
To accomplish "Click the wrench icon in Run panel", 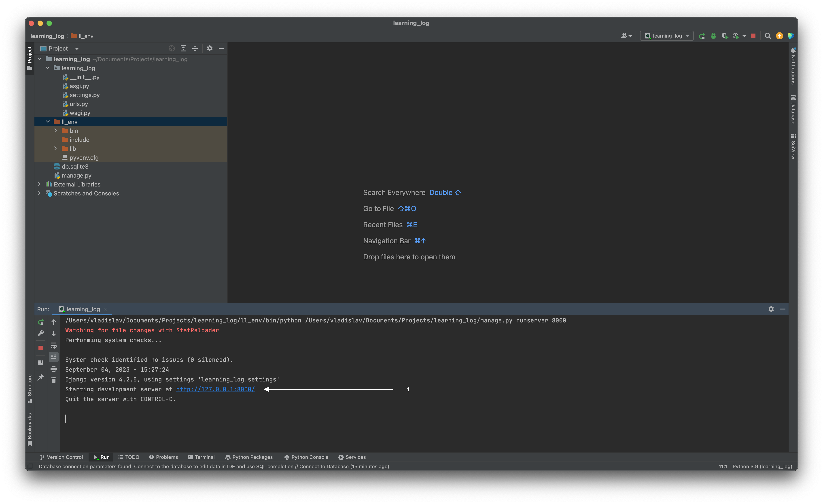I will pyautogui.click(x=41, y=333).
